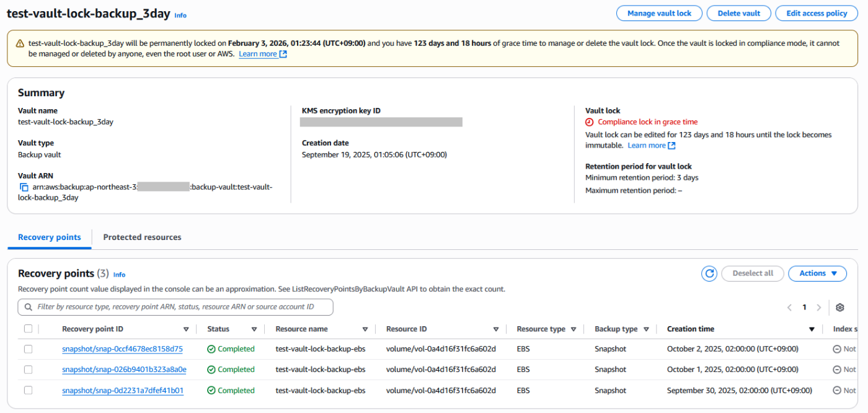Click 'Minimum retention period: 3 days' text

click(642, 178)
